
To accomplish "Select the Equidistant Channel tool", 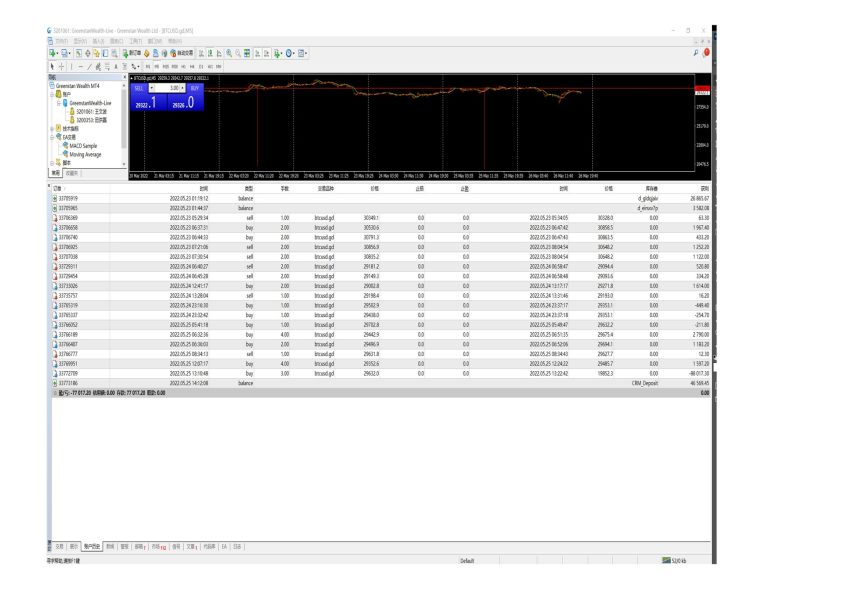I will pos(97,67).
